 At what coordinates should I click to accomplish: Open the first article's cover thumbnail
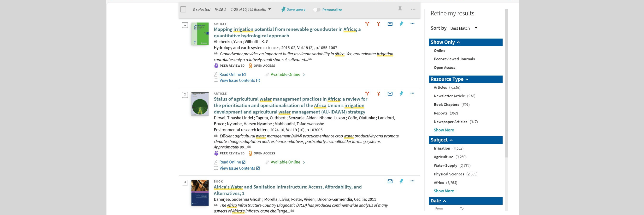[x=200, y=34]
